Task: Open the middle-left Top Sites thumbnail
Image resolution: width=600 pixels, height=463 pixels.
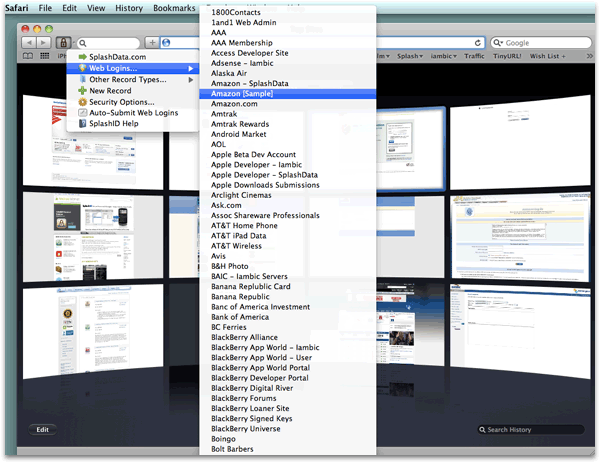Action: 93,237
